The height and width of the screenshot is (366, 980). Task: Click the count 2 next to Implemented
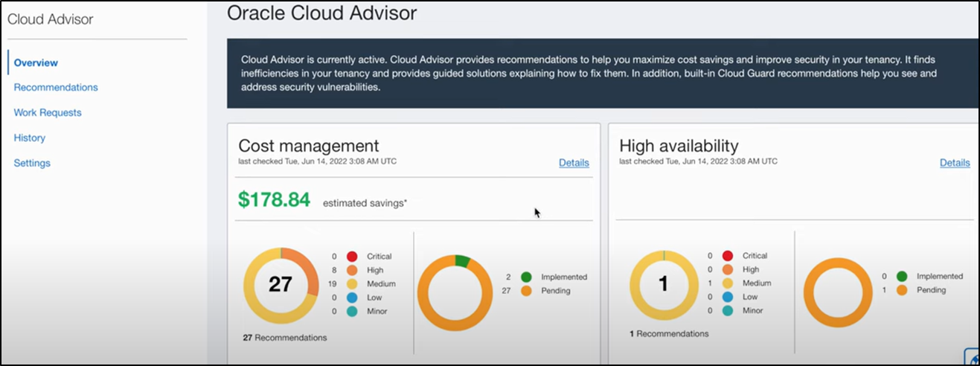coord(509,277)
